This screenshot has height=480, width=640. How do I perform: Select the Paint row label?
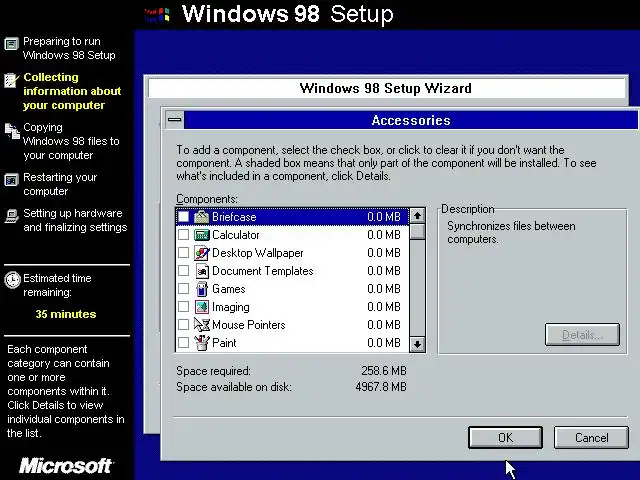click(224, 343)
